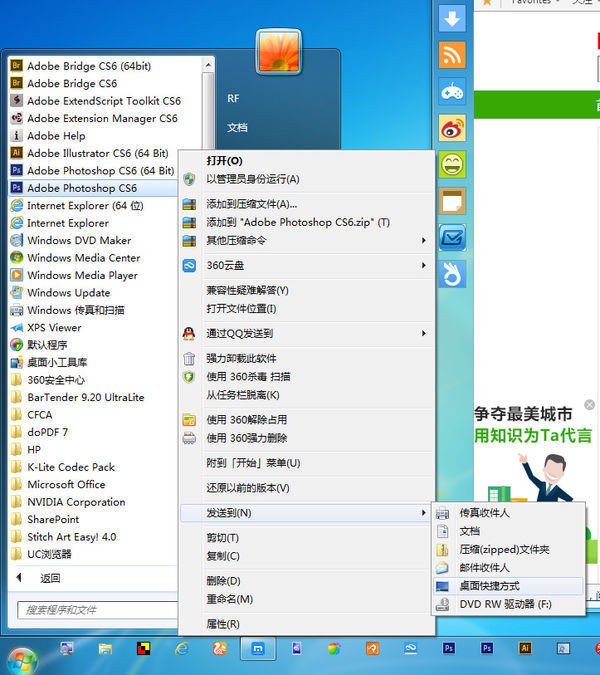The height and width of the screenshot is (675, 600).
Task: Open 文档 in start menu right pane
Action: click(237, 127)
